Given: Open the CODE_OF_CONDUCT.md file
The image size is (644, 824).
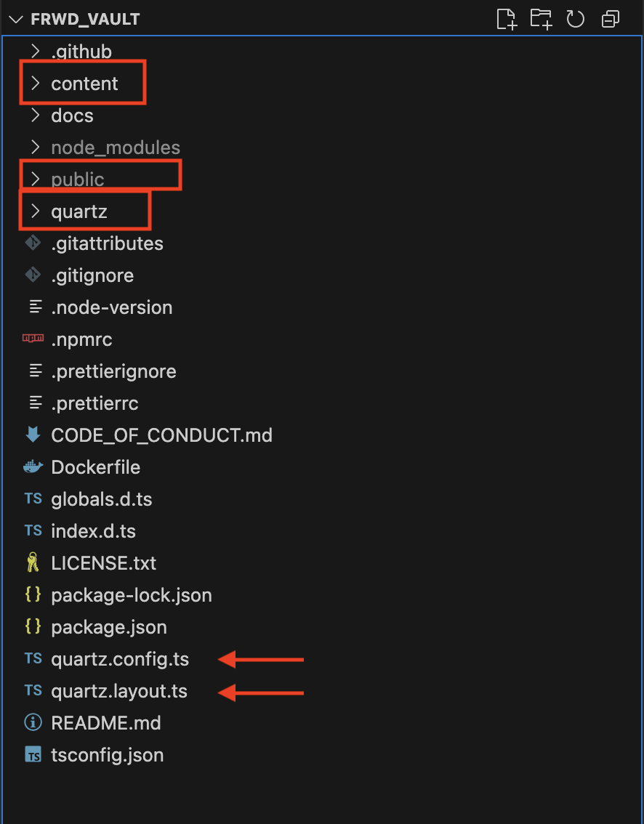Looking at the screenshot, I should point(161,435).
